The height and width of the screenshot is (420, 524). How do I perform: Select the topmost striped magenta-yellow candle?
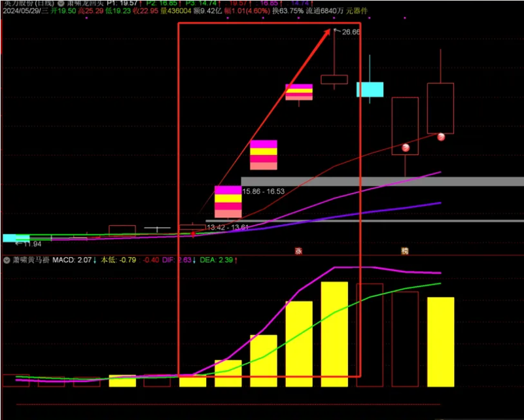coord(299,92)
